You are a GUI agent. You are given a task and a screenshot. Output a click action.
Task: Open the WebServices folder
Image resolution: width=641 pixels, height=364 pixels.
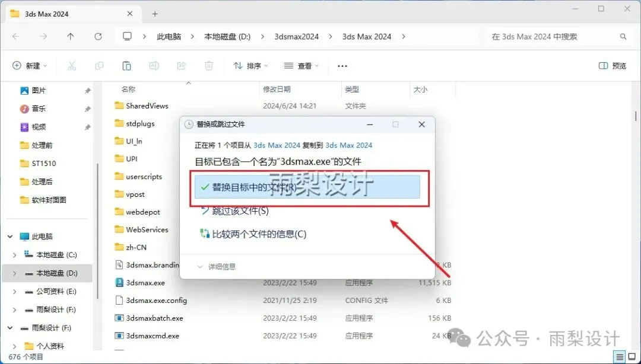pos(141,229)
